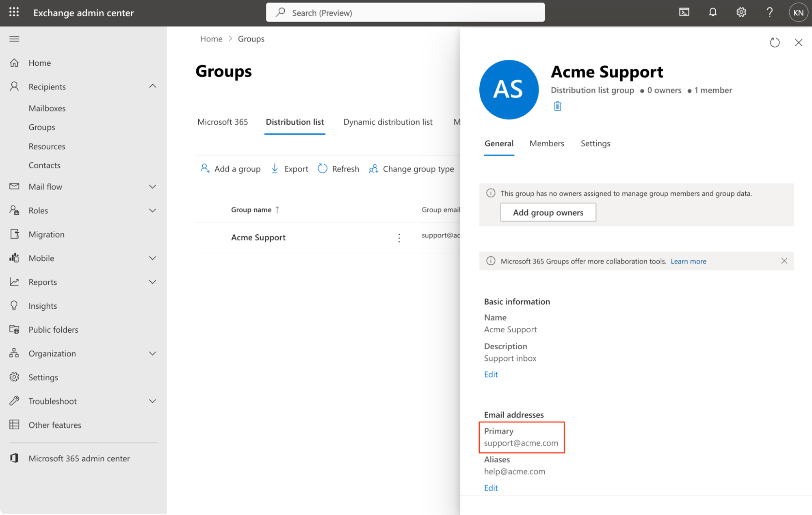Click the Other features grid icon

point(14,424)
